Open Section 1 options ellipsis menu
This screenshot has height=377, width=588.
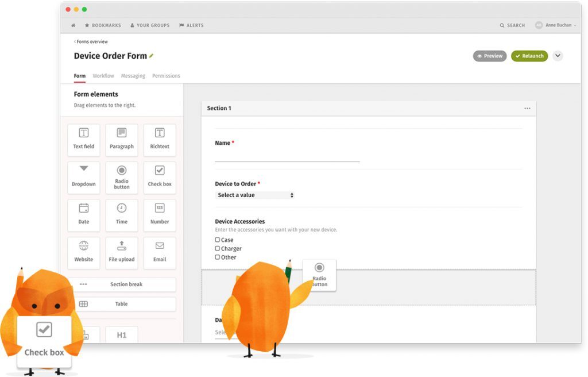click(527, 108)
